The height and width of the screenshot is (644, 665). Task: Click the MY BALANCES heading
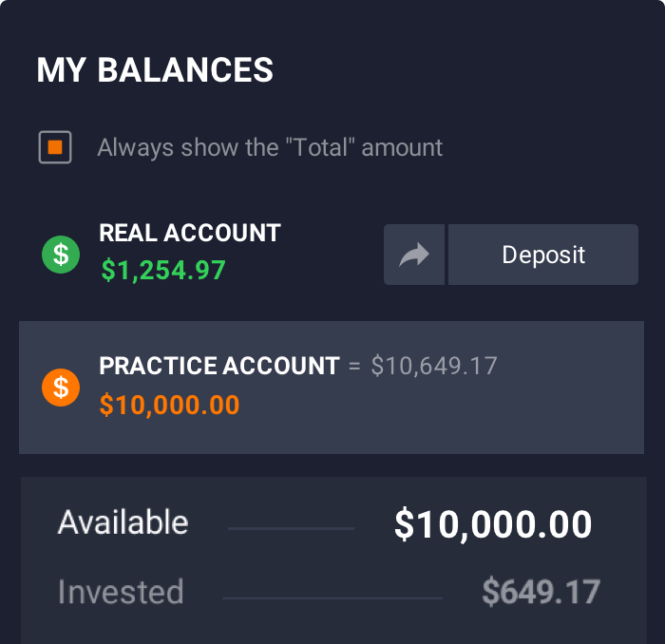155,70
